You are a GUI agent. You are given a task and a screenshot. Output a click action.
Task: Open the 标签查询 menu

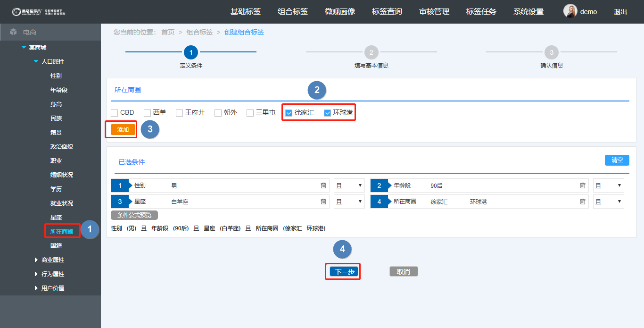pos(387,12)
